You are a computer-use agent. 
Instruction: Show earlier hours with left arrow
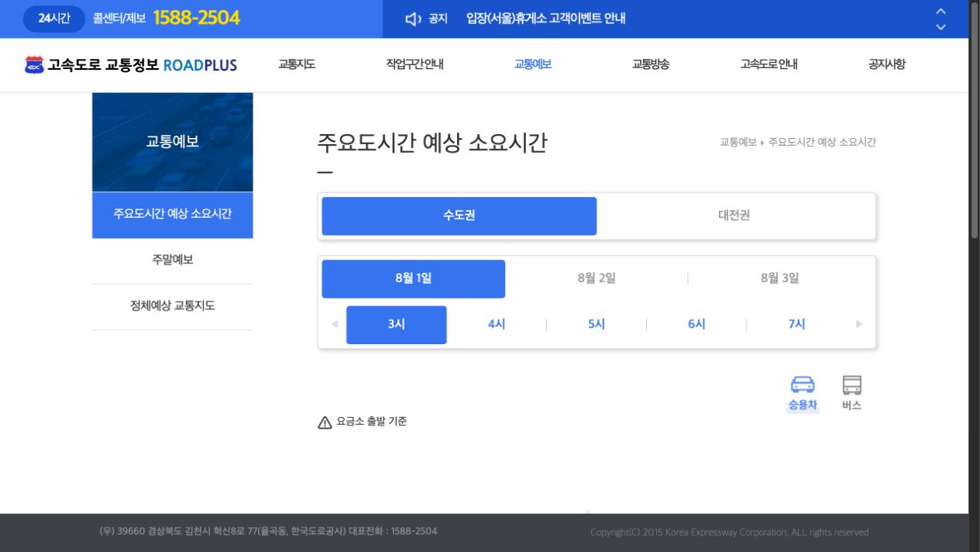click(x=334, y=324)
